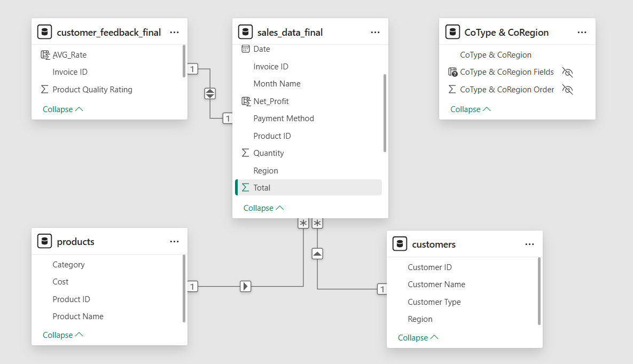Select the filter direction arrow on products relationship

(x=245, y=286)
